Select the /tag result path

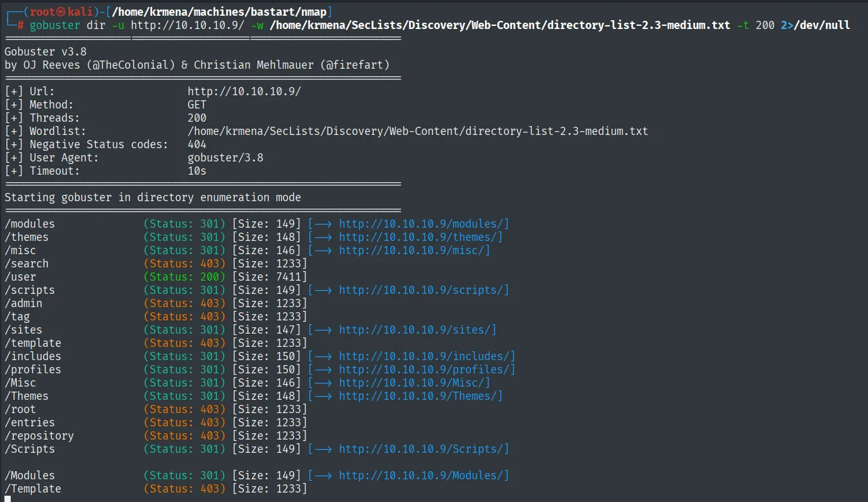[x=17, y=317]
